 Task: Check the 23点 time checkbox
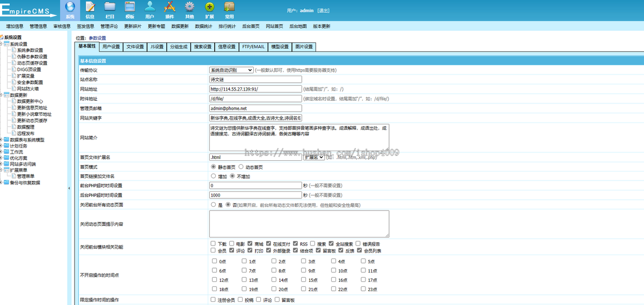(x=364, y=289)
